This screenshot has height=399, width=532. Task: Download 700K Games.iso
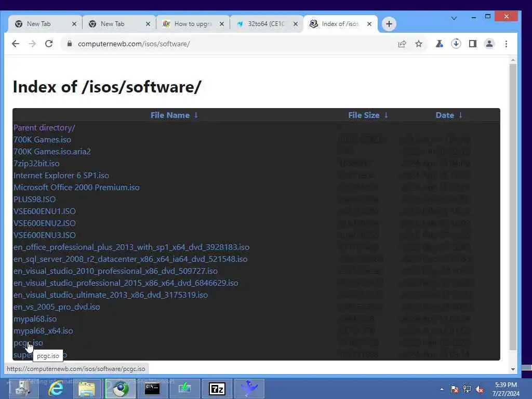click(42, 140)
